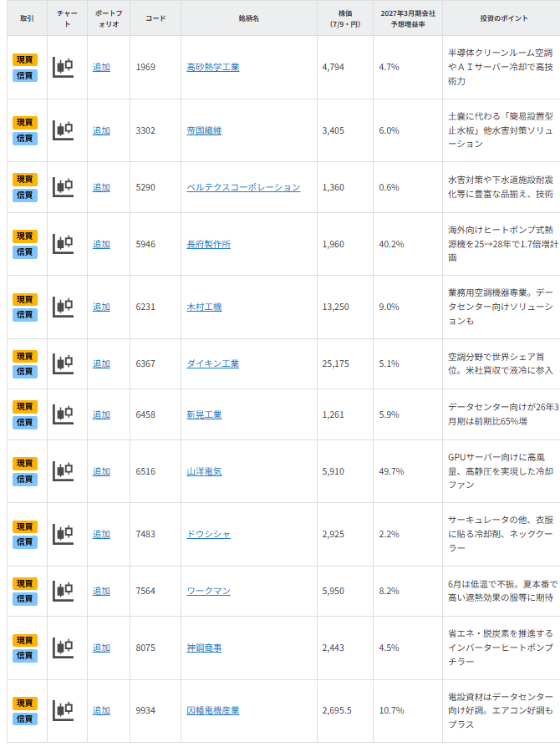Open chart icon for 木村工機 row
This screenshot has width=560, height=752.
pos(63,307)
